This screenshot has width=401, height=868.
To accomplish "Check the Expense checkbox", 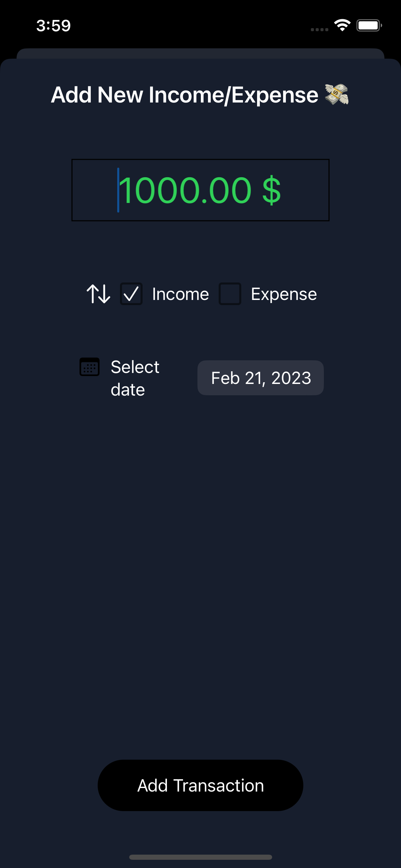I will click(x=230, y=294).
